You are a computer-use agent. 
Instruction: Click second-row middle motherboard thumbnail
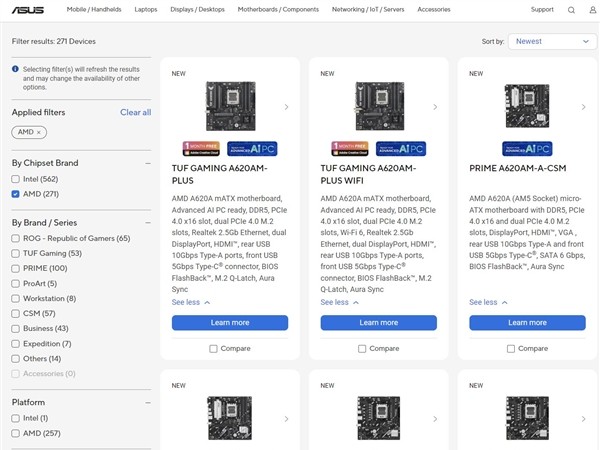378,418
